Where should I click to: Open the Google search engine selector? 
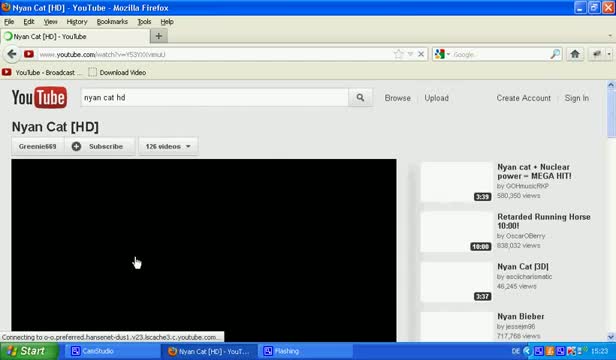442,54
